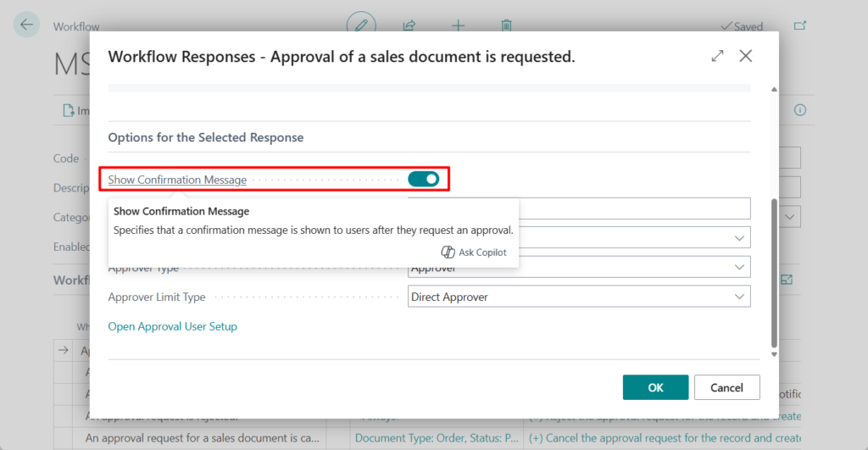Screen dimensions: 868x450
Task: Click the pencil edit icon
Action: click(361, 25)
